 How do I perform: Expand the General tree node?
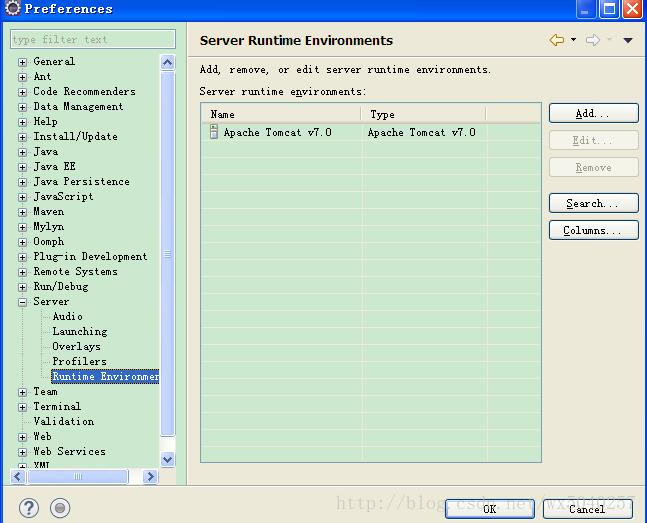tap(23, 62)
